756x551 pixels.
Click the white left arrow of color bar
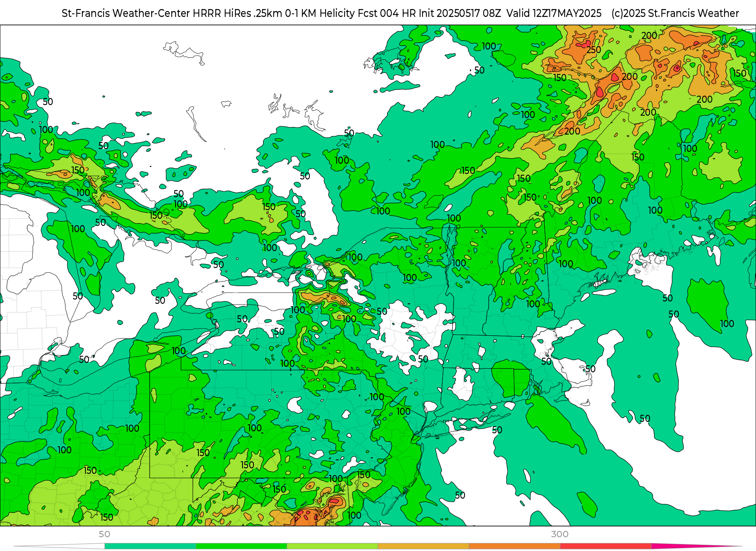click(x=59, y=546)
